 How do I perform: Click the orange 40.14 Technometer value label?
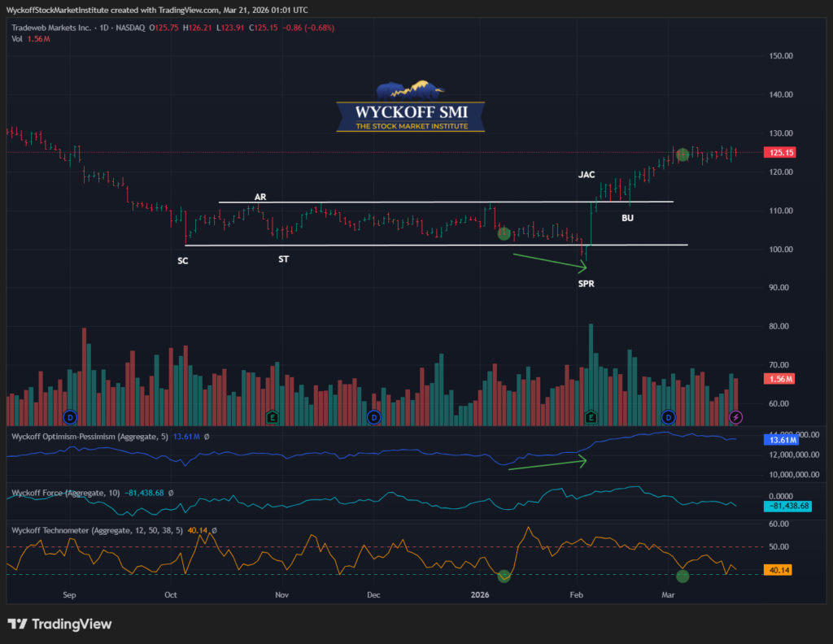coord(779,571)
